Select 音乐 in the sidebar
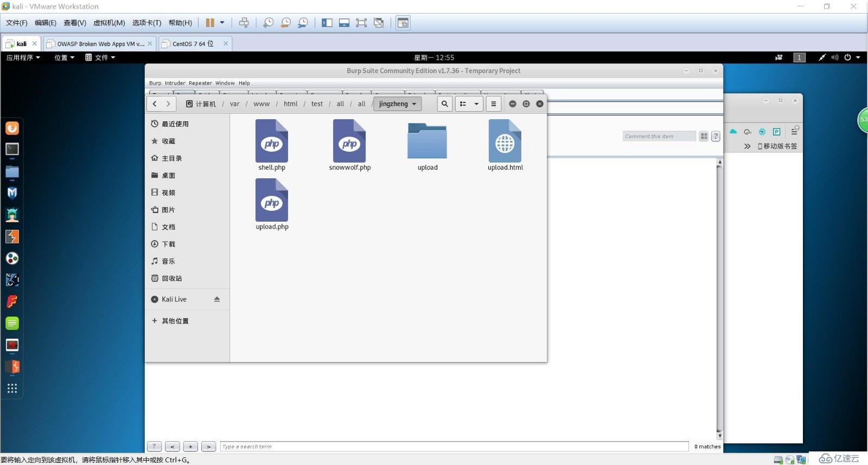868x465 pixels. pyautogui.click(x=187, y=261)
